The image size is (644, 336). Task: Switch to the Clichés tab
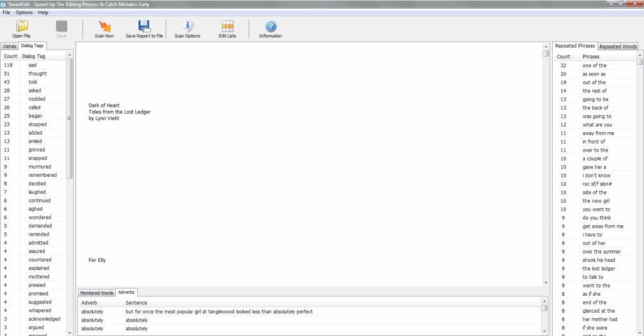coord(9,46)
